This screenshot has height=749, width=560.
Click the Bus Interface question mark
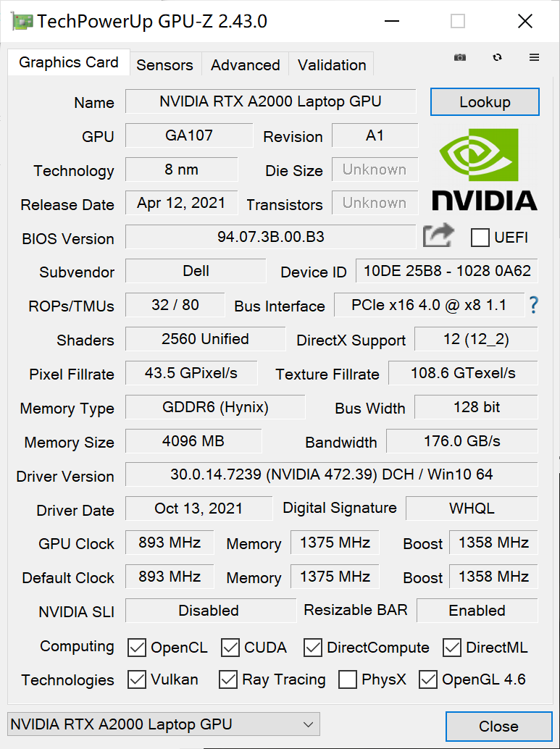point(533,305)
